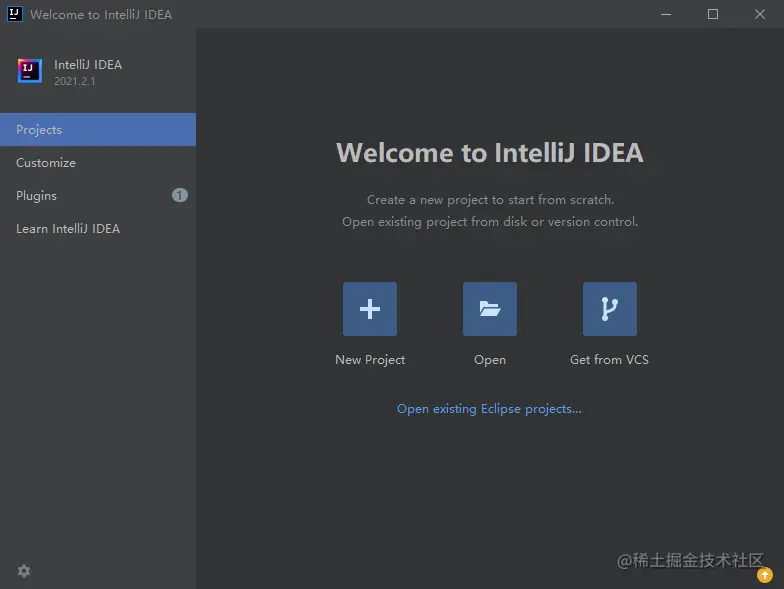Close the welcome window
Image resolution: width=784 pixels, height=589 pixels.
click(760, 14)
